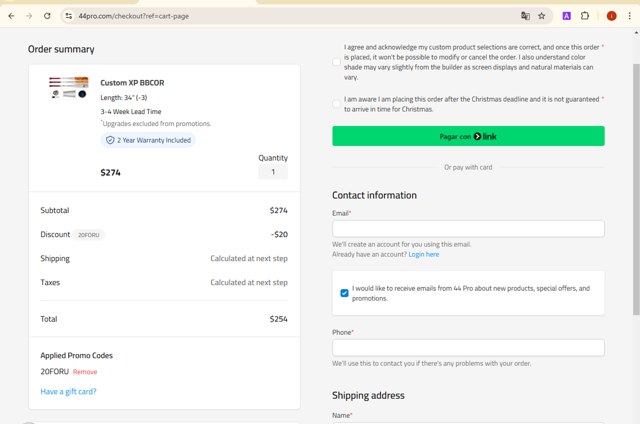
Task: Click the Pagar con Link button
Action: 468,136
